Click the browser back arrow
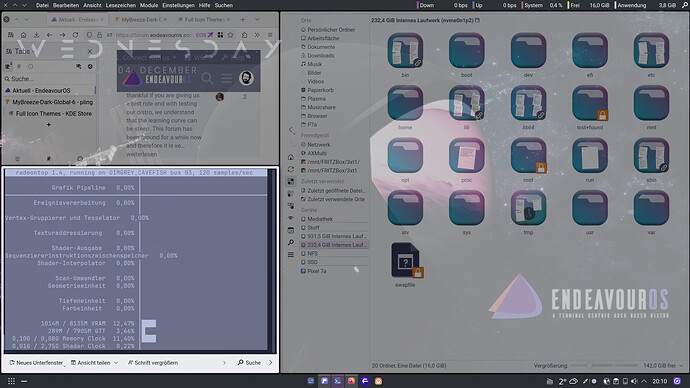 coord(49,35)
